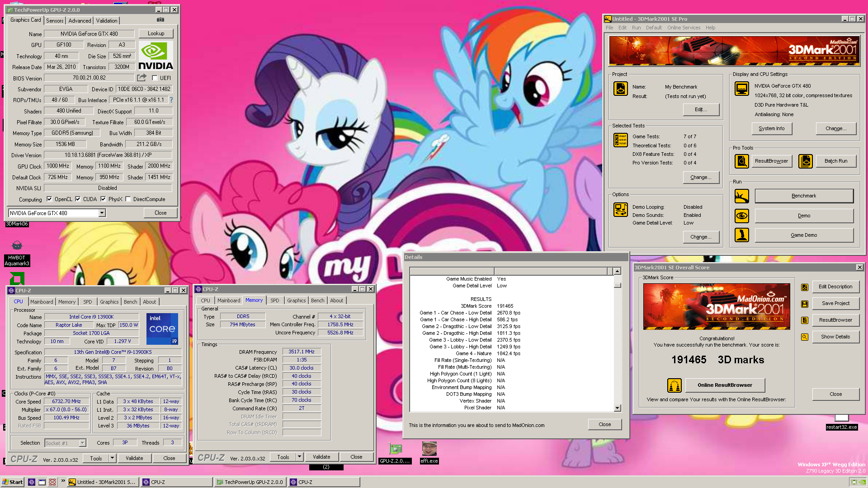The height and width of the screenshot is (488, 868).
Task: Toggle the UEFI checkbox in GPU-Z
Action: coord(155,78)
